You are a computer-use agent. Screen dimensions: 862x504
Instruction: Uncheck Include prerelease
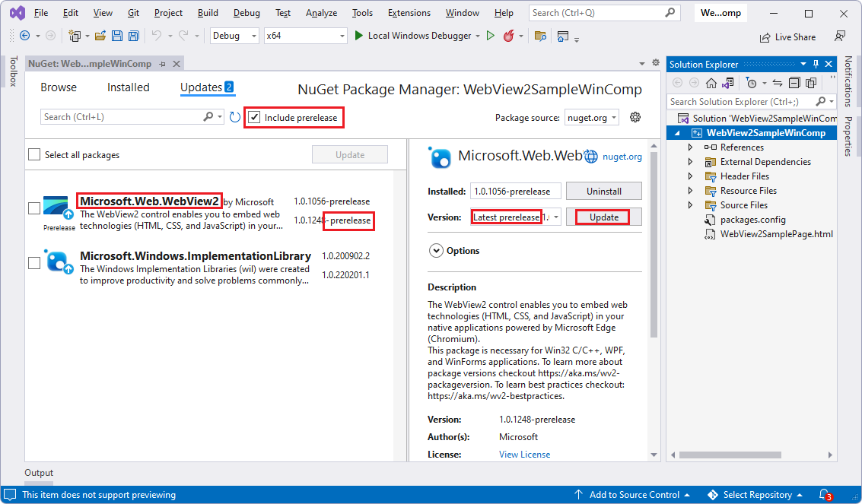[254, 116]
